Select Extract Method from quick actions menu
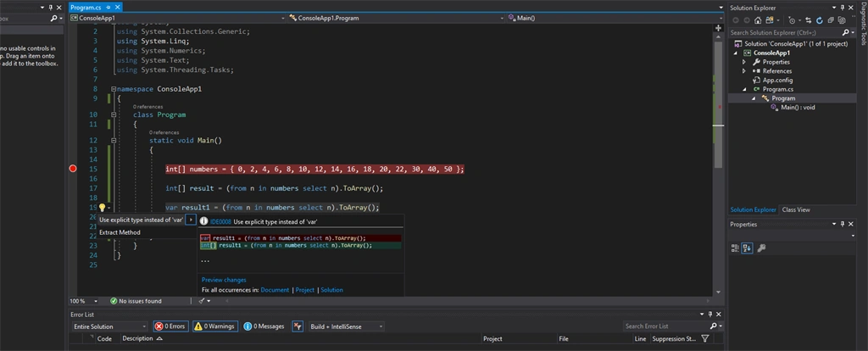 (x=120, y=232)
